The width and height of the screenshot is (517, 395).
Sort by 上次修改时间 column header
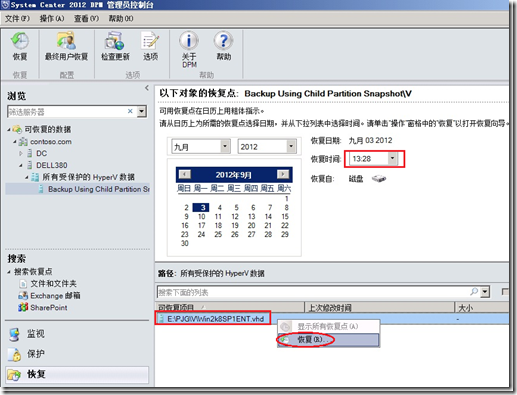(380, 307)
